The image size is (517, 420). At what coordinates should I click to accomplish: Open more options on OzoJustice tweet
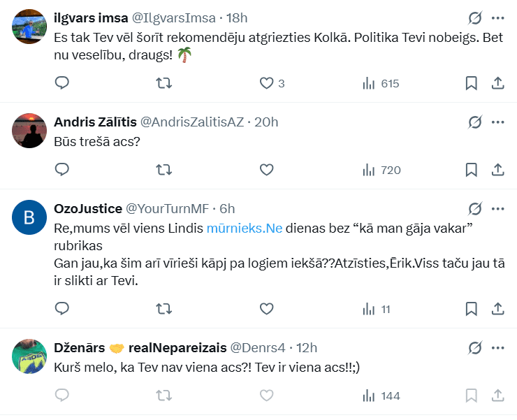pyautogui.click(x=498, y=208)
